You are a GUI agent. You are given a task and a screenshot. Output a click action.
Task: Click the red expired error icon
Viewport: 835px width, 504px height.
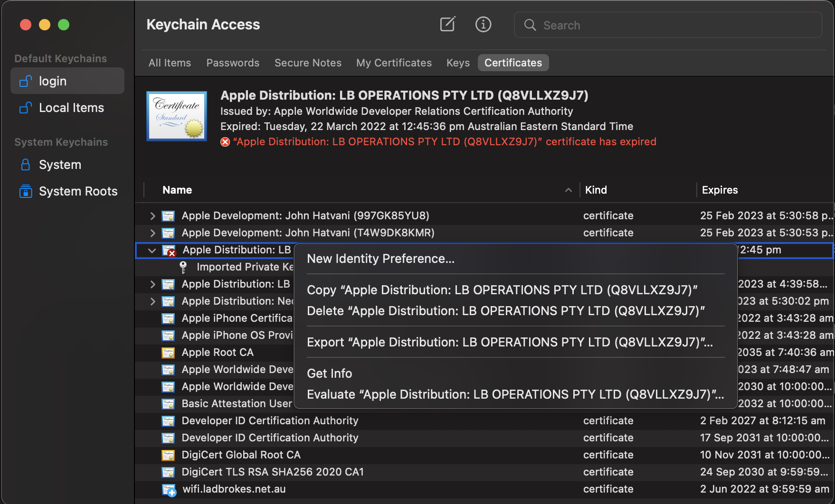tap(225, 142)
